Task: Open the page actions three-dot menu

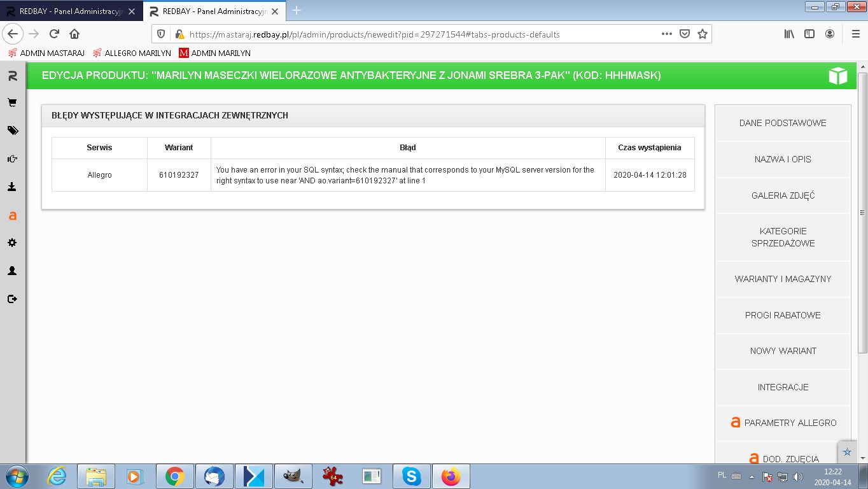Action: (667, 34)
